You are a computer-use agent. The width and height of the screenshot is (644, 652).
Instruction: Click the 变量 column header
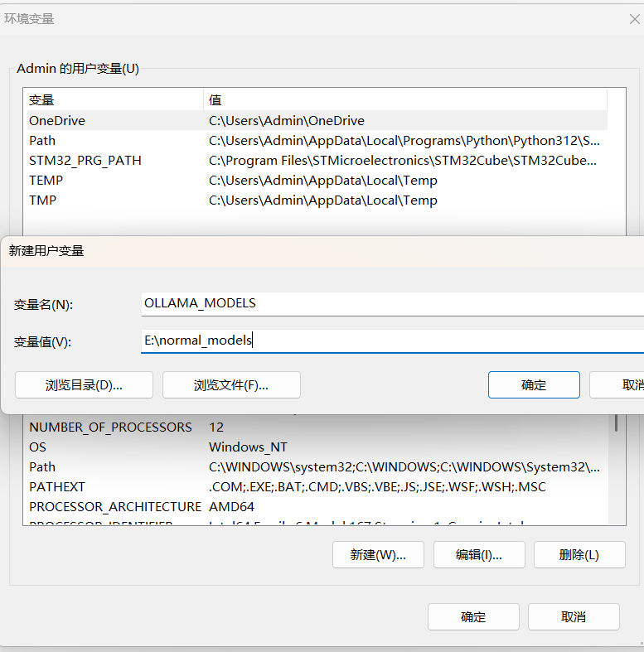[113, 100]
